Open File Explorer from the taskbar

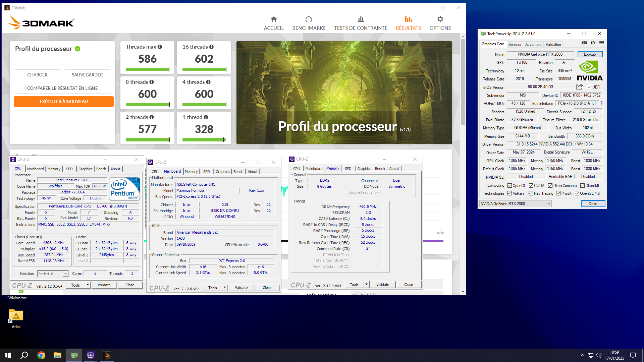tap(57, 355)
